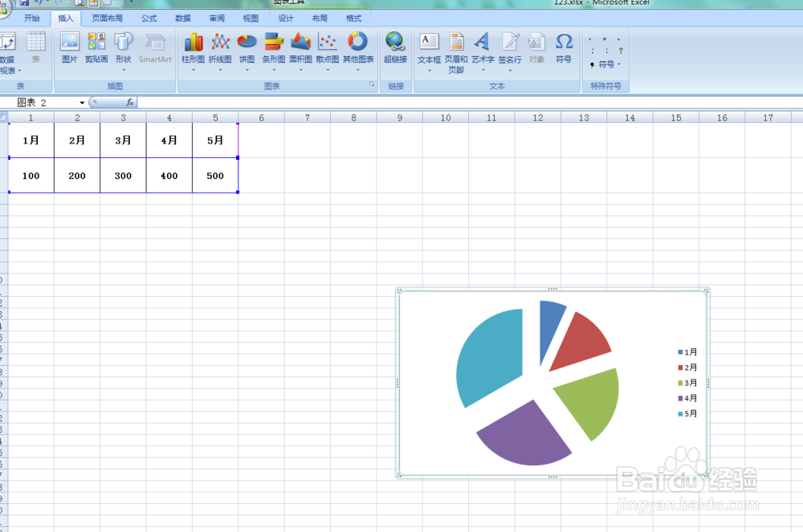Click the 5月 legend entry

(x=687, y=413)
